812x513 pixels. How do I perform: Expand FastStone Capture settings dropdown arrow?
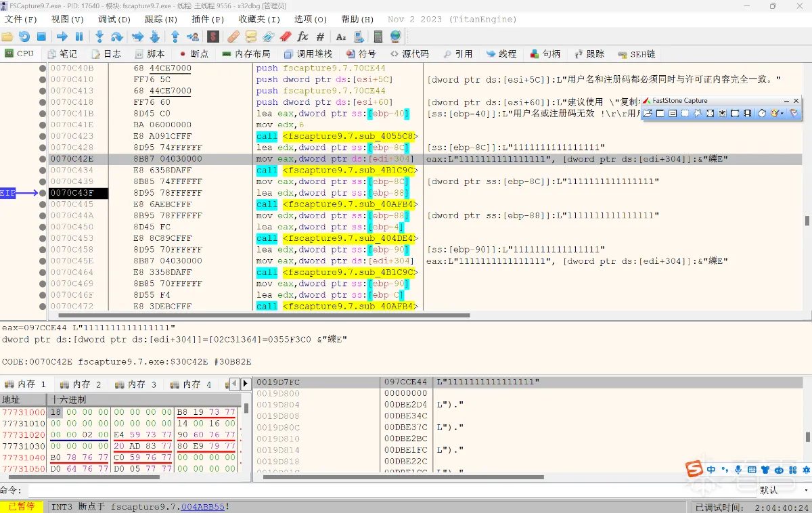[x=782, y=114]
